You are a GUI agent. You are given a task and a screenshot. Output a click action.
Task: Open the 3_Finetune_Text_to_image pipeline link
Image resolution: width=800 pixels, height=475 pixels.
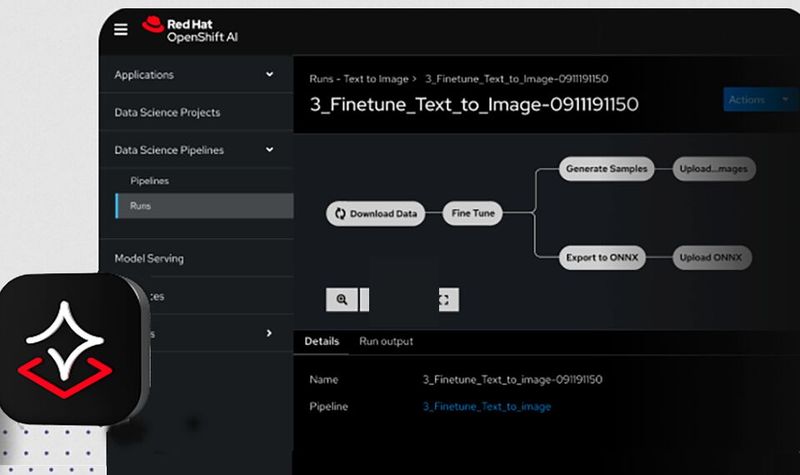tap(487, 407)
